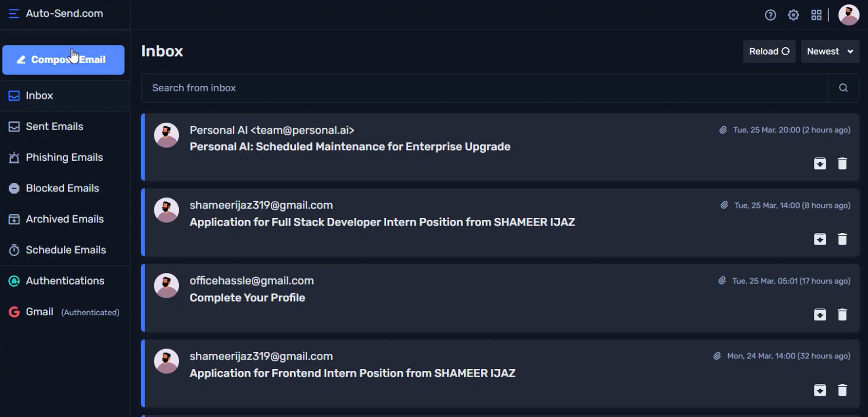The height and width of the screenshot is (417, 868).
Task: Toggle the hamburger menu beside Auto-Send.com
Action: (14, 14)
